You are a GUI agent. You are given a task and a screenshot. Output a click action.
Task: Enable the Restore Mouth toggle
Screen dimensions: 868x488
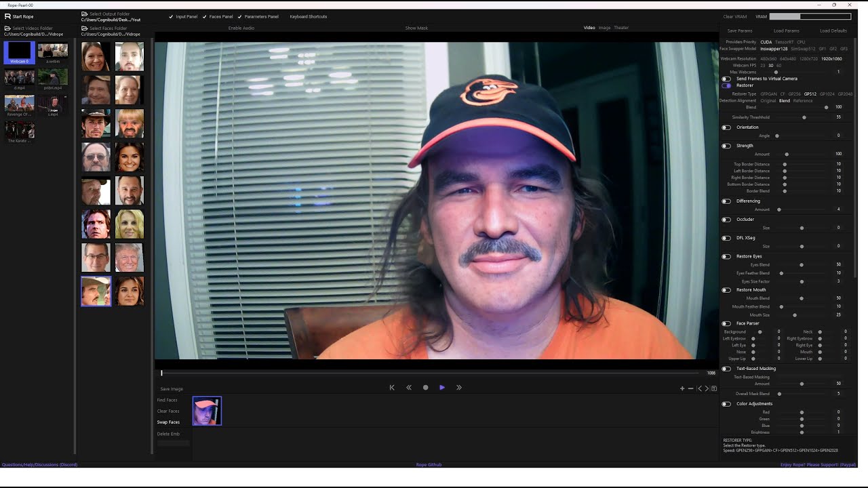pyautogui.click(x=726, y=290)
